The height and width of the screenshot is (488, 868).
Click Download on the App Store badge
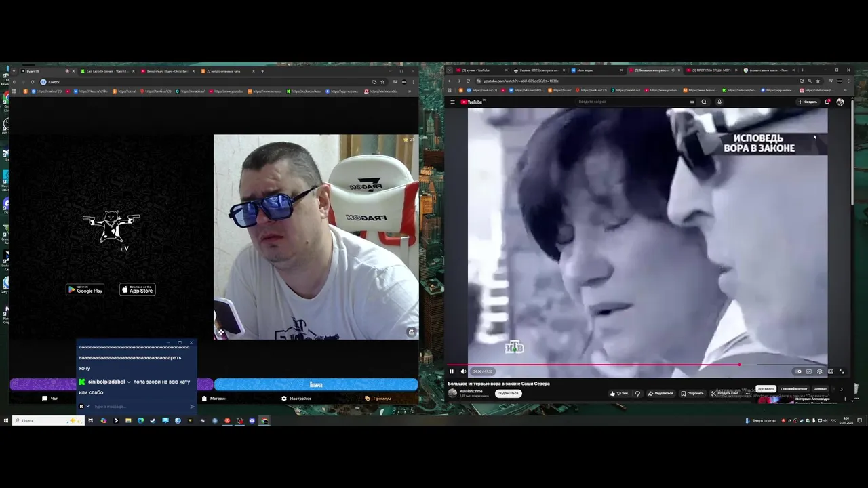click(x=138, y=289)
